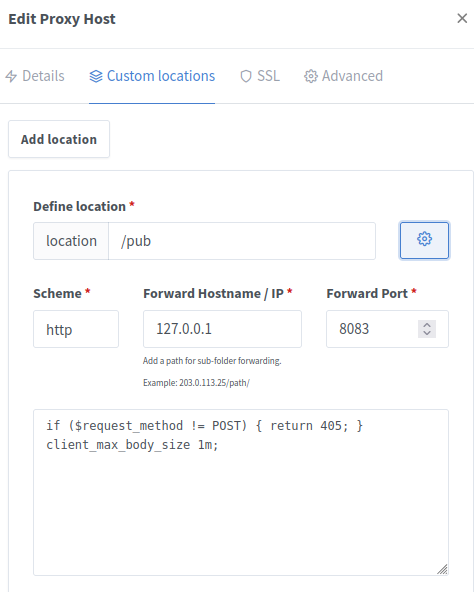Click the shield icon next to SSL

coord(246,76)
